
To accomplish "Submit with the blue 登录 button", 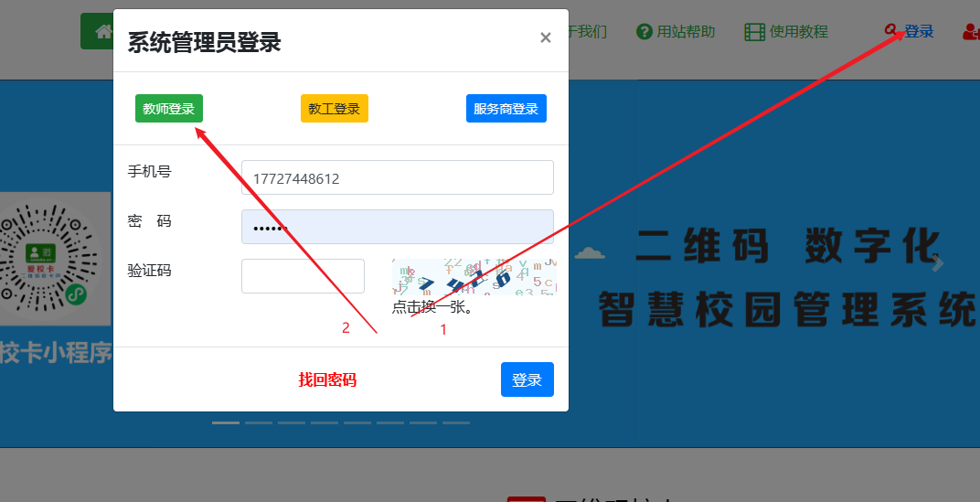I will 527,379.
